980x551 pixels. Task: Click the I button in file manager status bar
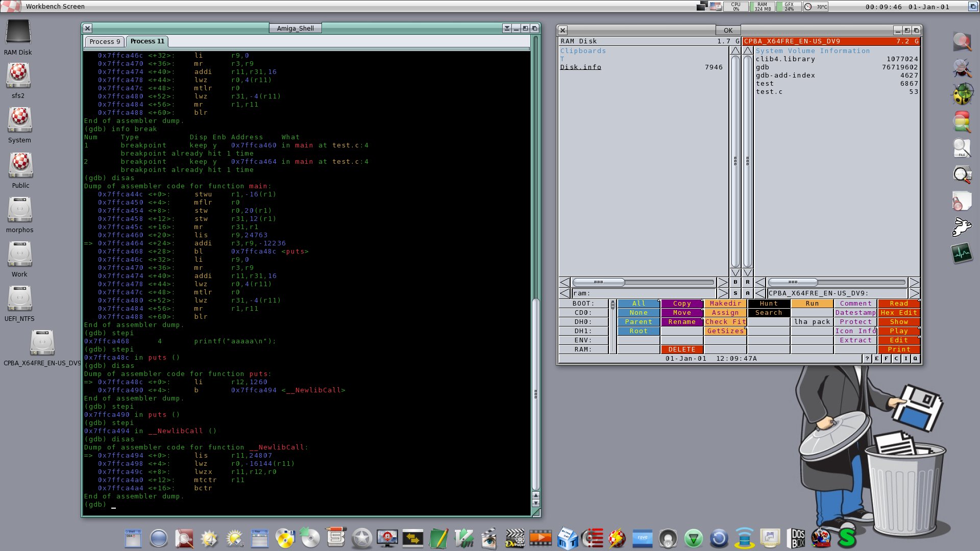pyautogui.click(x=906, y=359)
